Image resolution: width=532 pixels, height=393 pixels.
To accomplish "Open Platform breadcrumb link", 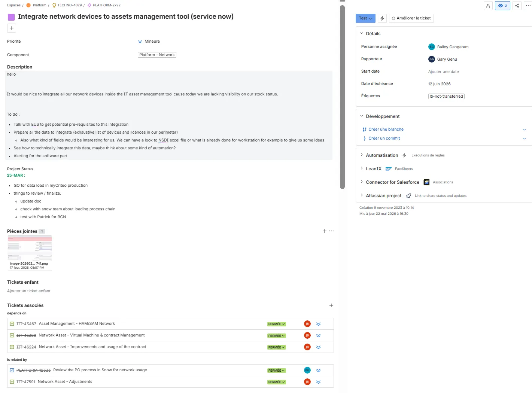I will [39, 5].
